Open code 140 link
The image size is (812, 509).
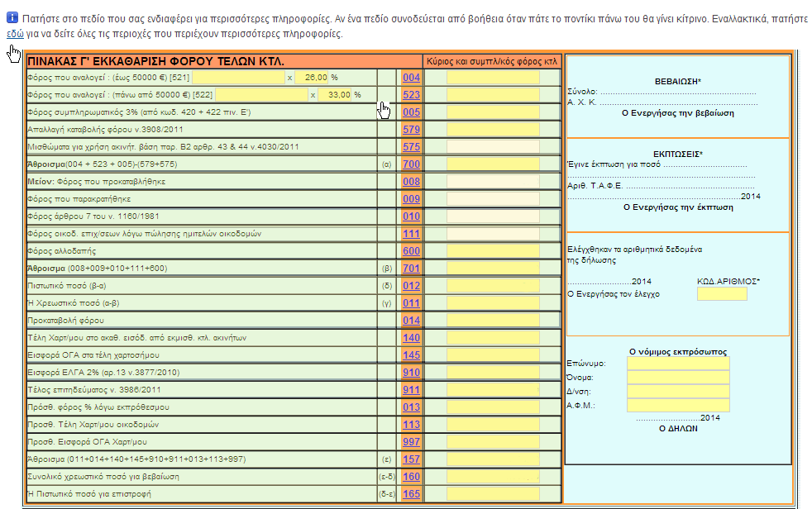[x=411, y=338]
